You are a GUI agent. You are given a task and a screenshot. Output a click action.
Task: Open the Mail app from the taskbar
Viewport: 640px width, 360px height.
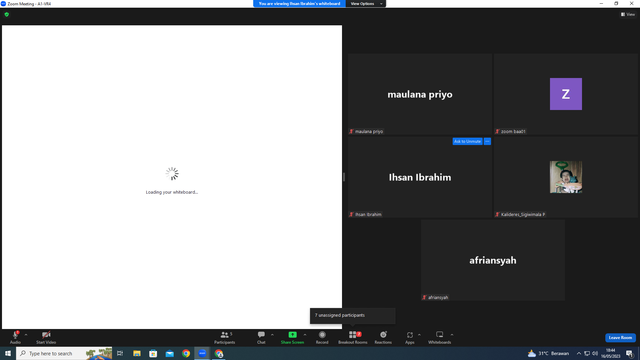[x=169, y=353]
